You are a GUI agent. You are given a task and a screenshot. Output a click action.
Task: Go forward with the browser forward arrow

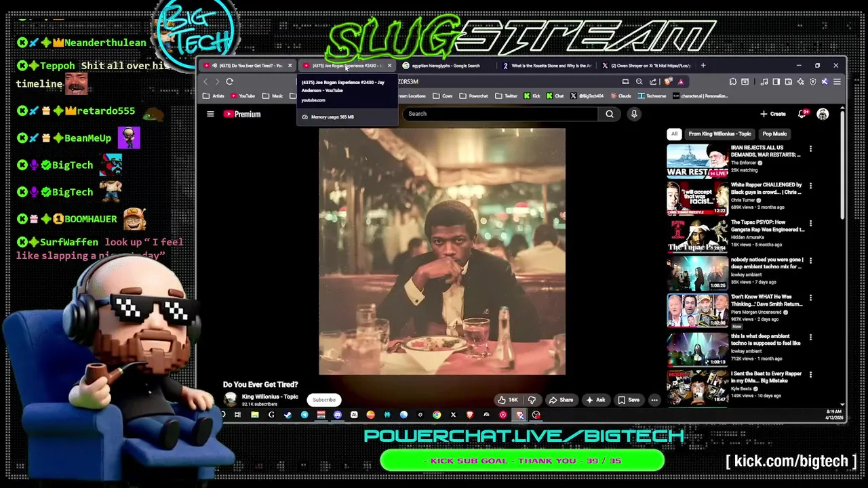217,81
